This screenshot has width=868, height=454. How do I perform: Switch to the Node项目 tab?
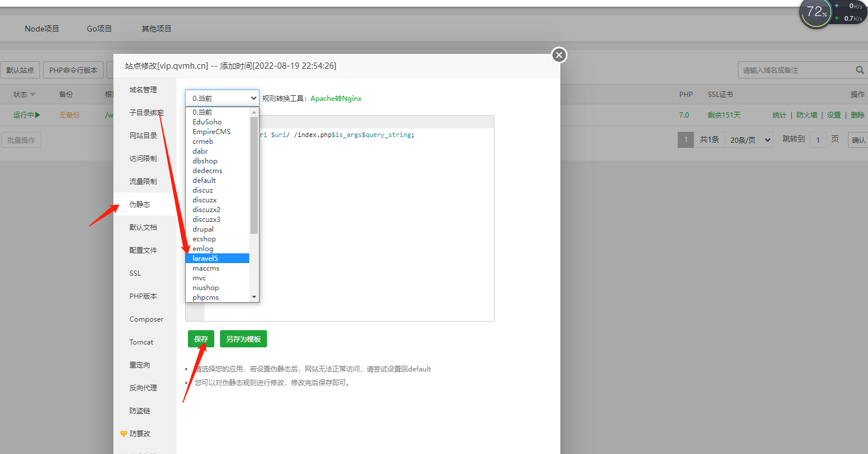42,29
